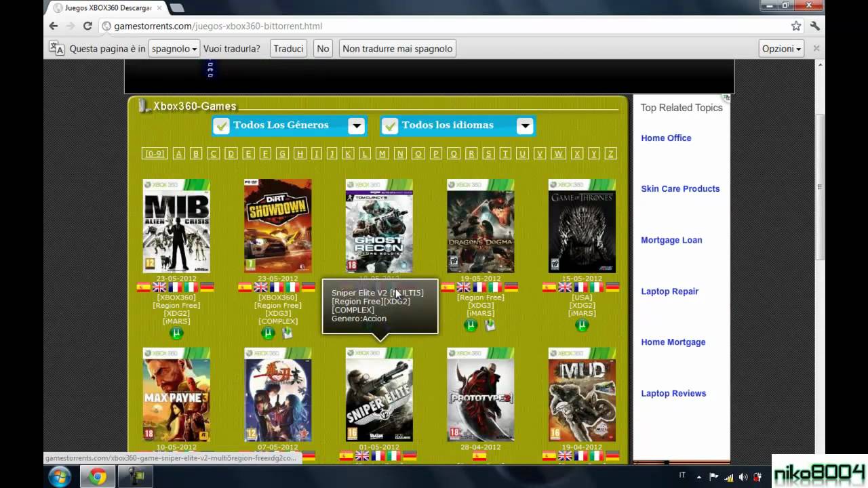Open the Chrome wrench settings menu
The width and height of the screenshot is (868, 488).
[815, 26]
